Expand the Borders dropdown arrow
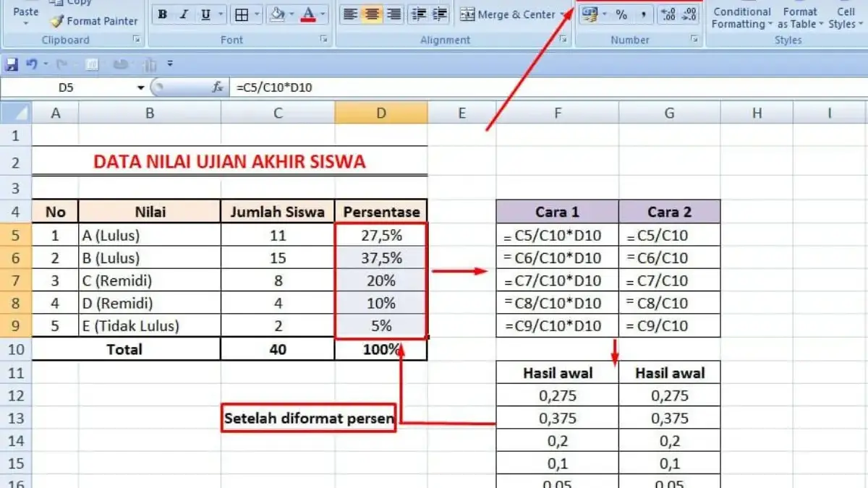 258,14
